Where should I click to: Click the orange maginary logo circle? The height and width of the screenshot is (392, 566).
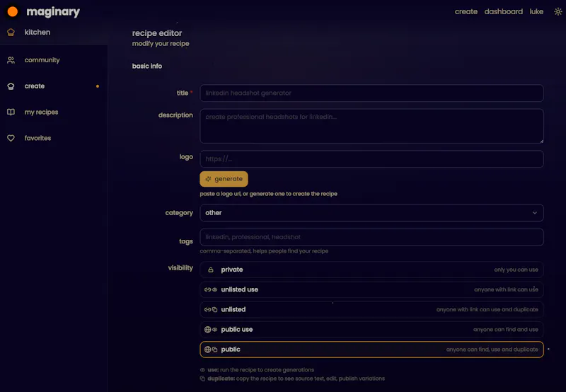coord(13,11)
